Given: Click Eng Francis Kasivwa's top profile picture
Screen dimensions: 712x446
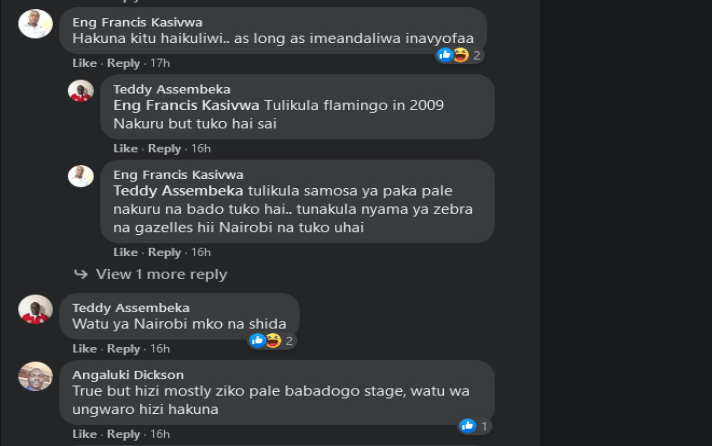Looking at the screenshot, I should (x=35, y=24).
